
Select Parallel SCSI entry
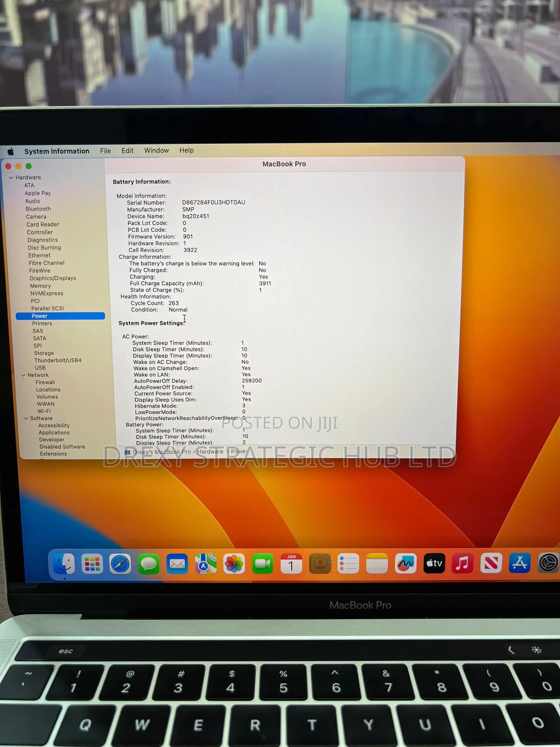pos(48,309)
